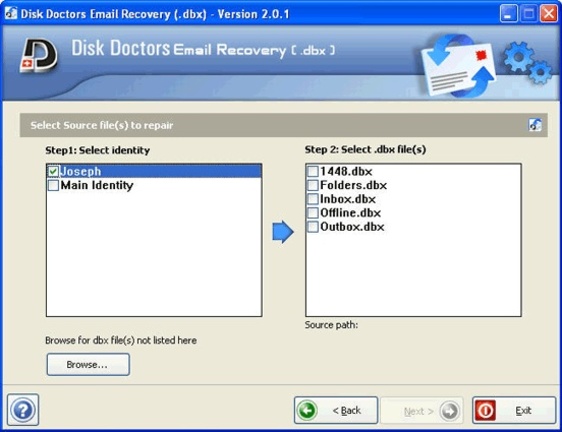Click the blue arrow between identity and file lists

(x=283, y=232)
